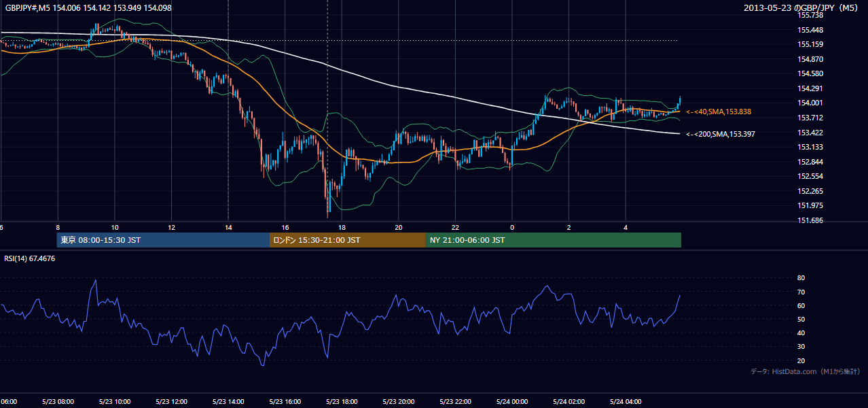Click RSI scale value 60
This screenshot has width=868, height=408.
(x=801, y=305)
